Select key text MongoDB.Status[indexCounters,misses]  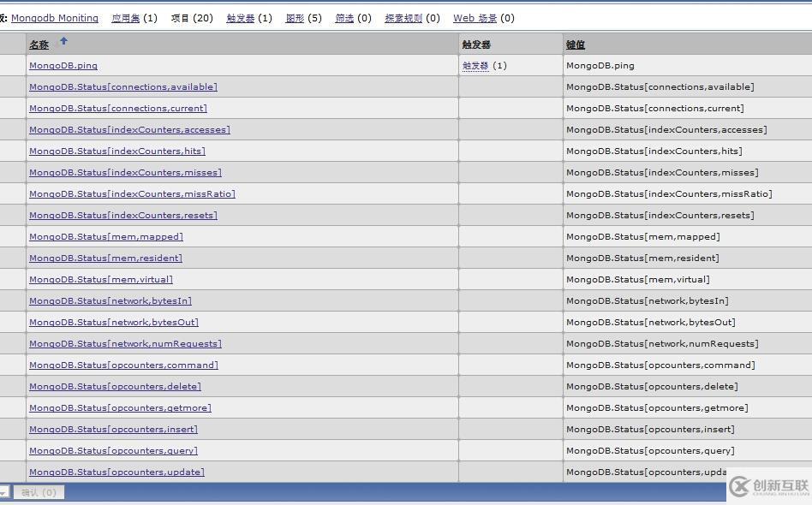(x=662, y=172)
